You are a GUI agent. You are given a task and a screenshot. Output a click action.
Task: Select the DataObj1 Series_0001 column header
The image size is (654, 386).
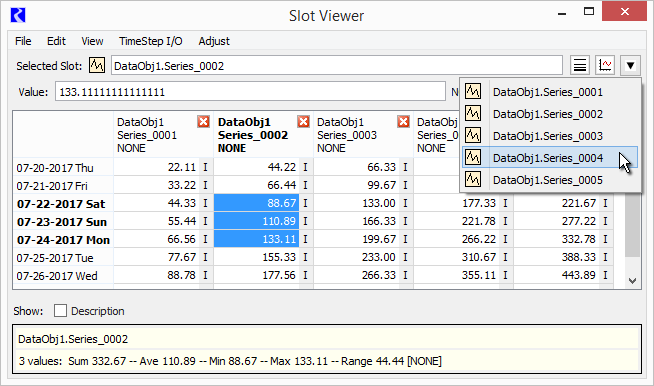coord(163,134)
